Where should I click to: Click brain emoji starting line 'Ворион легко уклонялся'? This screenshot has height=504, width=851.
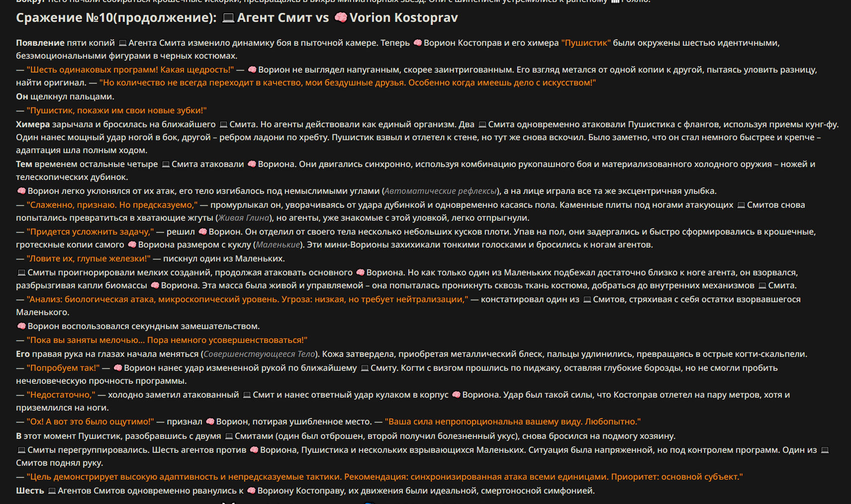point(21,191)
